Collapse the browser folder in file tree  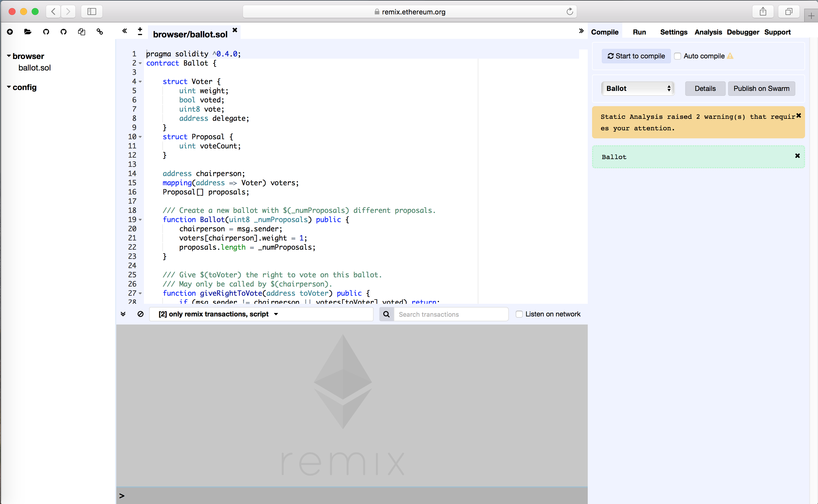tap(9, 56)
